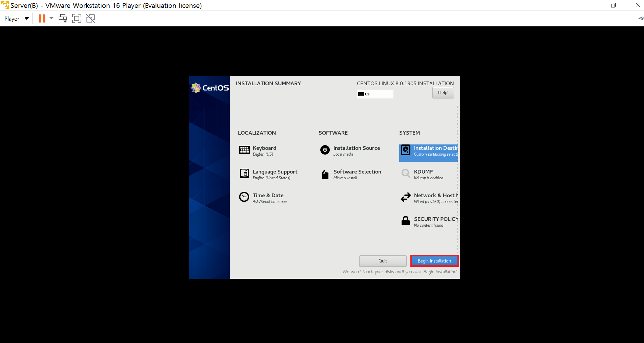The height and width of the screenshot is (343, 644).
Task: Pause the virtual machine
Action: (x=42, y=19)
